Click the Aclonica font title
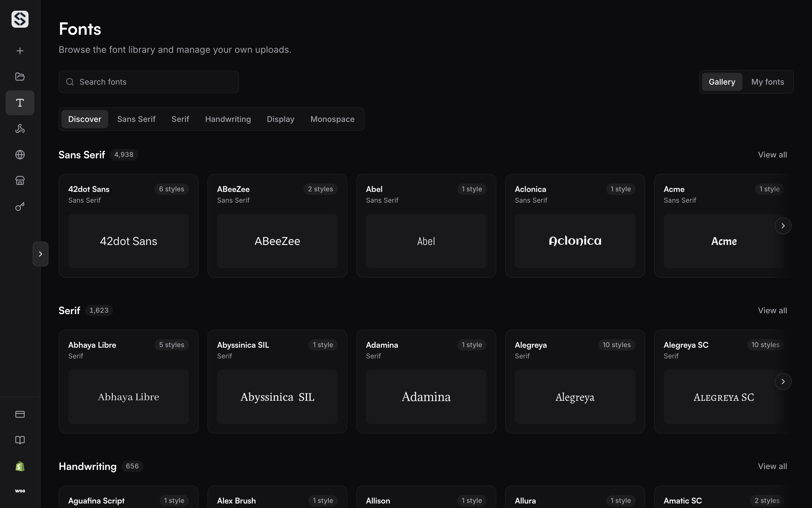812x508 pixels. [531, 189]
